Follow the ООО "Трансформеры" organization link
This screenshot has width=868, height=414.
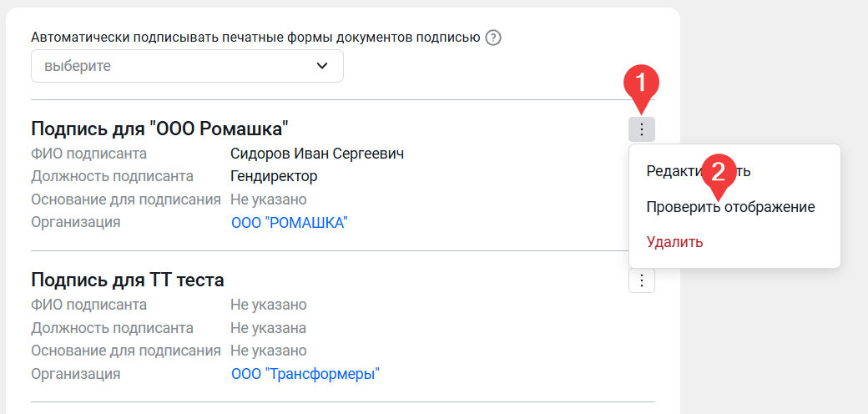pos(305,374)
